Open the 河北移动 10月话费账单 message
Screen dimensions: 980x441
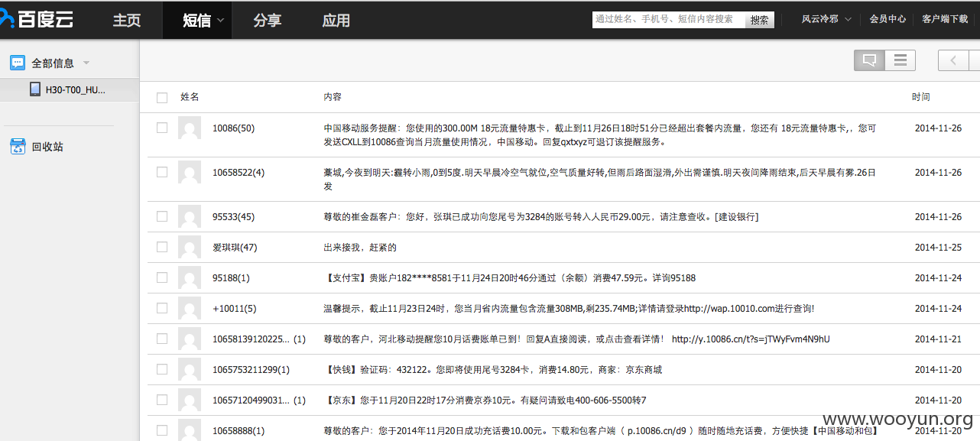point(576,339)
